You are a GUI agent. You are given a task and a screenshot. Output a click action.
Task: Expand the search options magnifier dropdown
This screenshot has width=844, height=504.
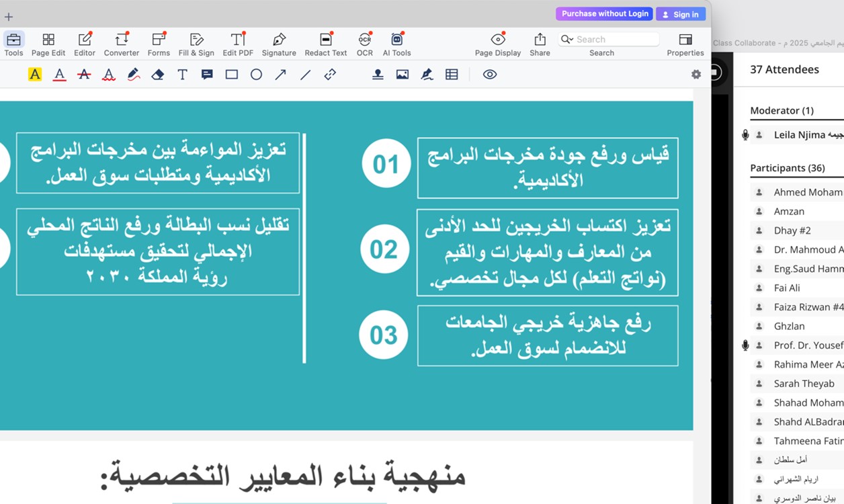(567, 40)
